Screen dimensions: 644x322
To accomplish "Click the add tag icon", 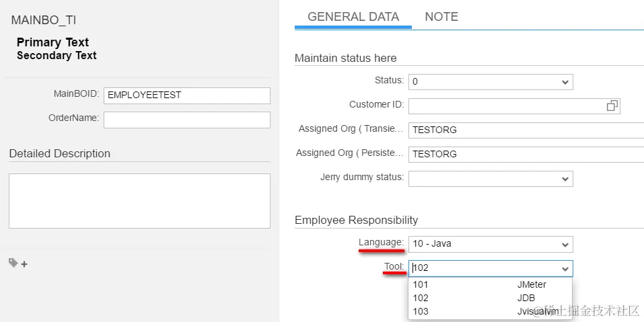I will click(x=18, y=264).
